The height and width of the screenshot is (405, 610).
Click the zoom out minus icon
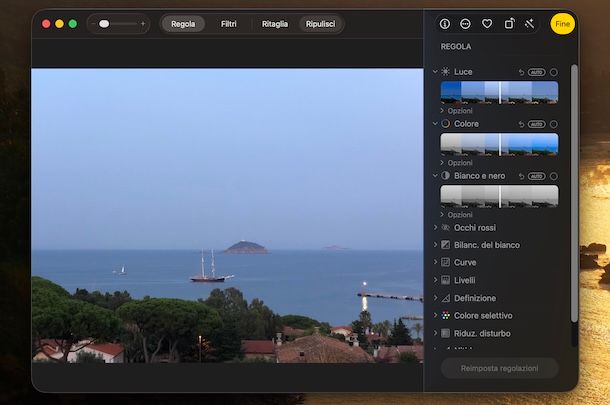coord(93,24)
